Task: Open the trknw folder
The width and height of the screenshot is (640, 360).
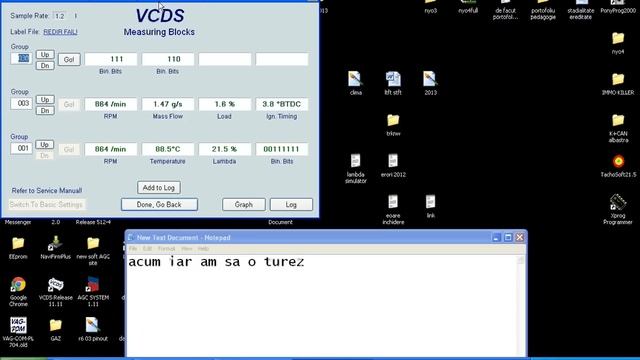Action: coord(393,120)
